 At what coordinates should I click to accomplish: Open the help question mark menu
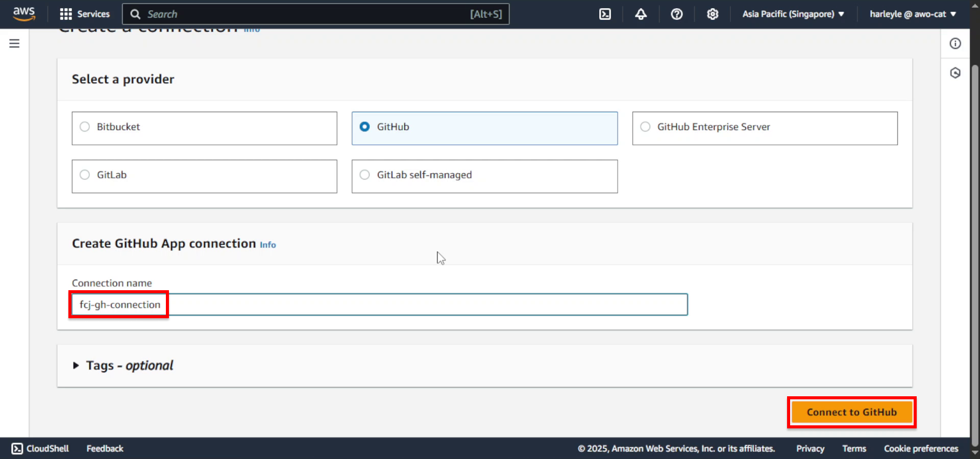coord(677,14)
